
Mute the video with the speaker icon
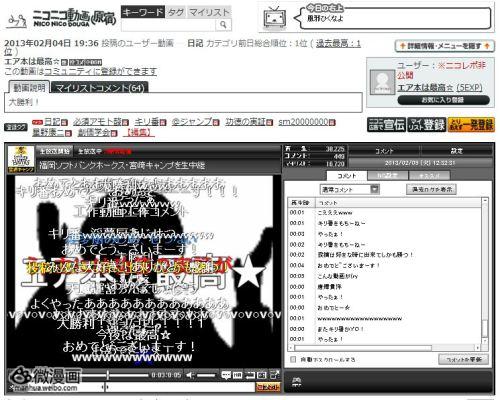(190, 375)
